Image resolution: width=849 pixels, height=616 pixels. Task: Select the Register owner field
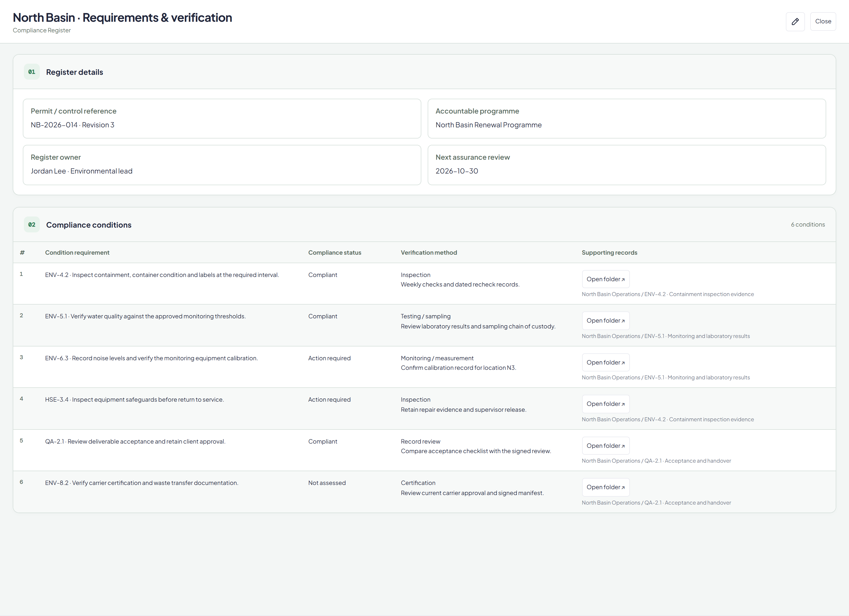(222, 165)
